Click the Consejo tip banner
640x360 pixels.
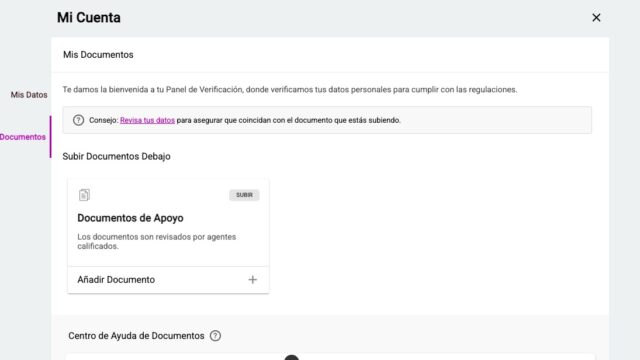click(x=327, y=120)
